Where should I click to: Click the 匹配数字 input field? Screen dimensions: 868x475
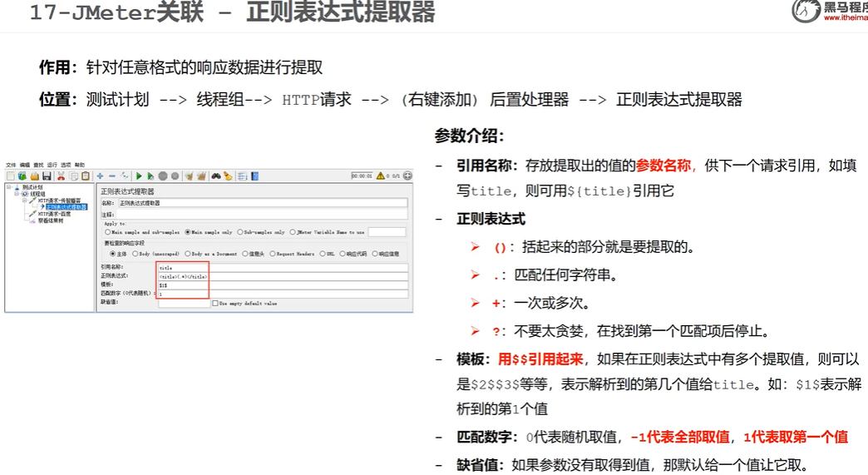tap(284, 294)
